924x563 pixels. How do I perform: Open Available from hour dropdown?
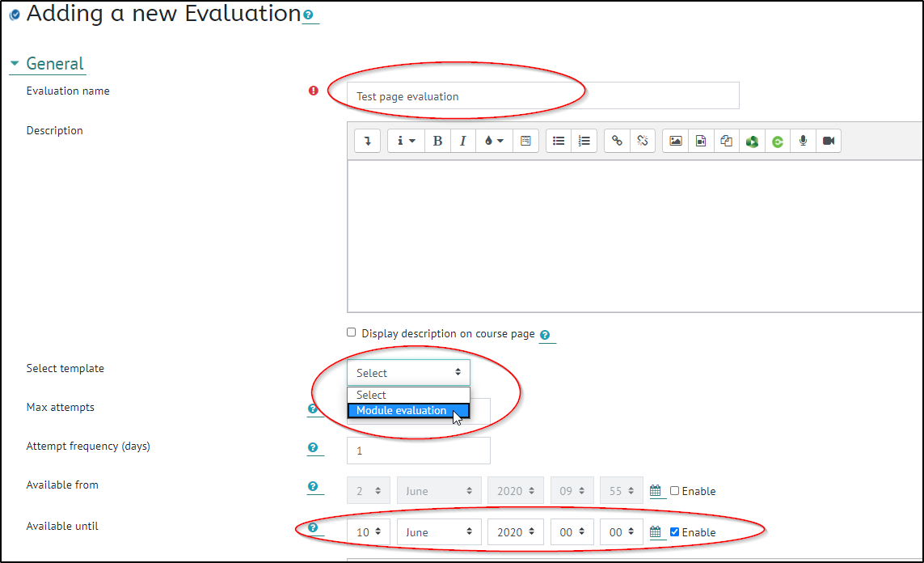pyautogui.click(x=572, y=490)
